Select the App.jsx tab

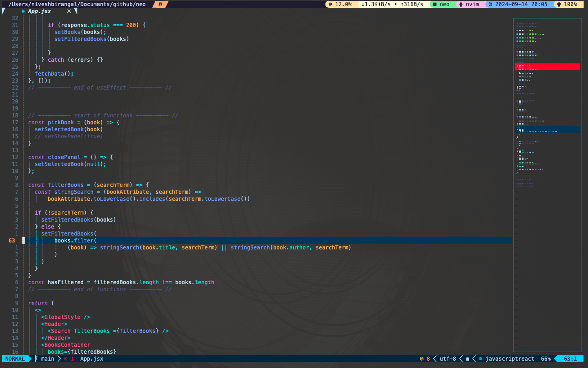40,11
